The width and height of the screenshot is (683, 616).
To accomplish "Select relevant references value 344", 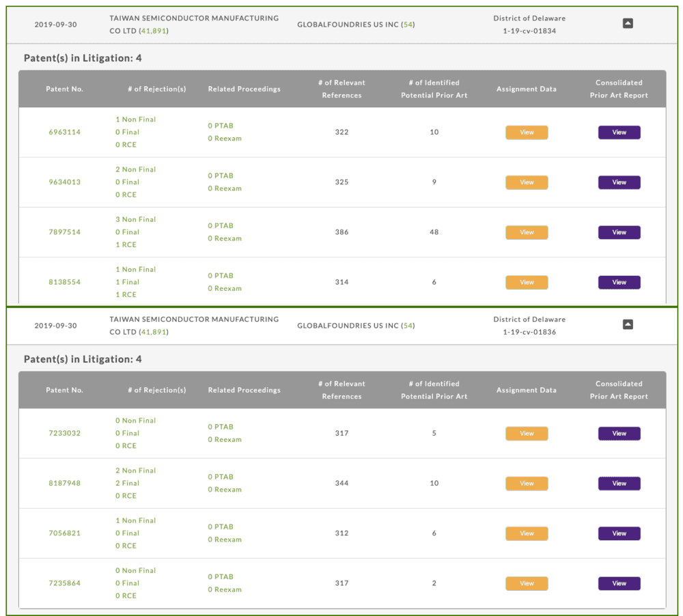I will [x=341, y=483].
